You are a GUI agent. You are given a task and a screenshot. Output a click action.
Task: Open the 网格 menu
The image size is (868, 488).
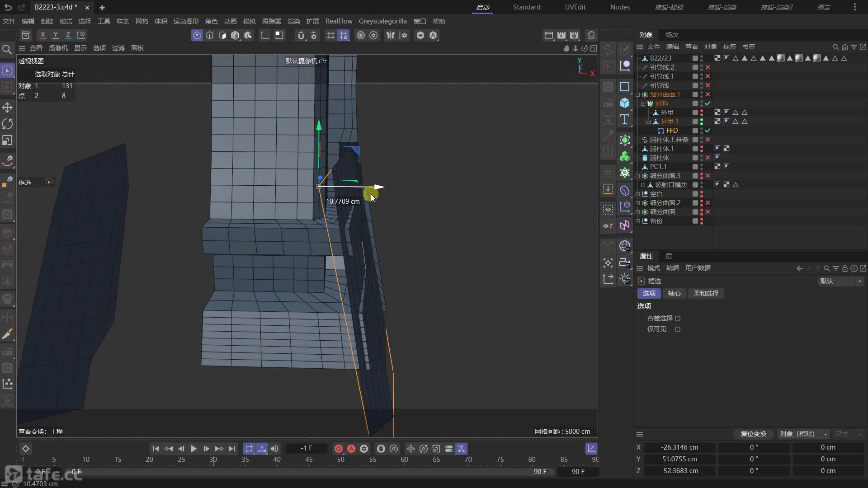142,21
